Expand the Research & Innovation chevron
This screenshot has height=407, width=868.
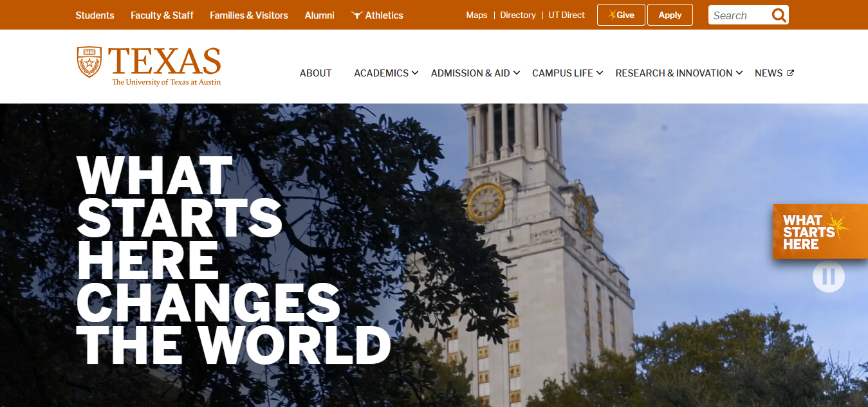click(739, 73)
